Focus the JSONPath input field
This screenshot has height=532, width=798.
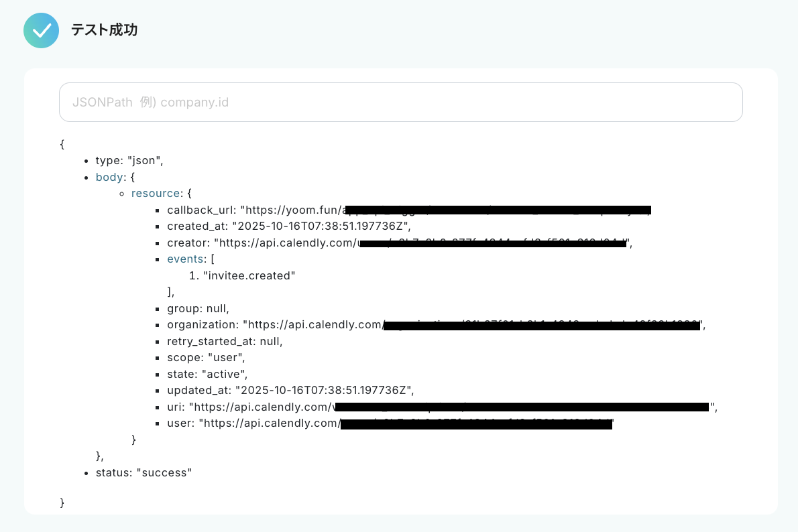point(400,103)
